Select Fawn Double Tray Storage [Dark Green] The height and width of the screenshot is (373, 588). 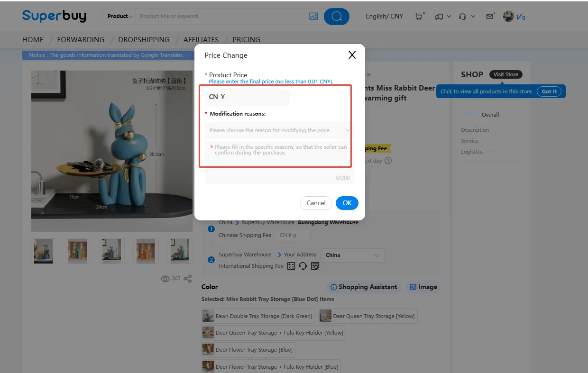point(258,316)
